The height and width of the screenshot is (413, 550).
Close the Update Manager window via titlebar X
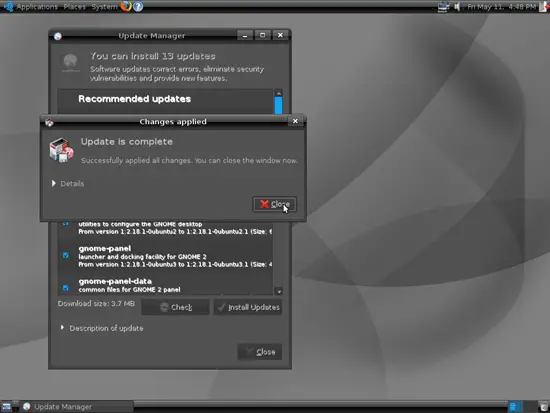point(280,35)
